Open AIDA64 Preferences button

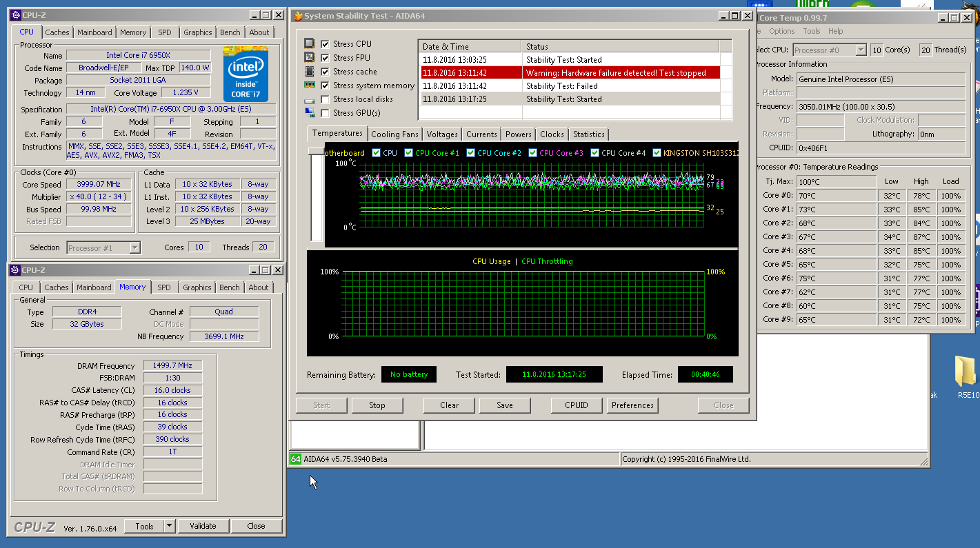coord(632,405)
